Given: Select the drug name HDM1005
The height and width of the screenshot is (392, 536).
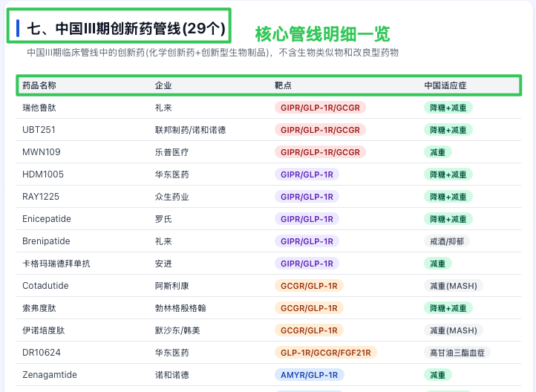Looking at the screenshot, I should click(x=43, y=174).
